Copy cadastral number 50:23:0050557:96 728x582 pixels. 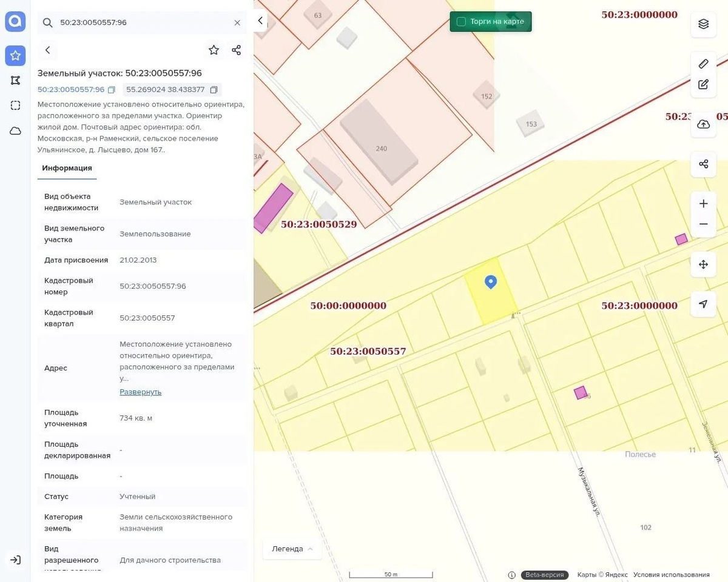tap(111, 90)
